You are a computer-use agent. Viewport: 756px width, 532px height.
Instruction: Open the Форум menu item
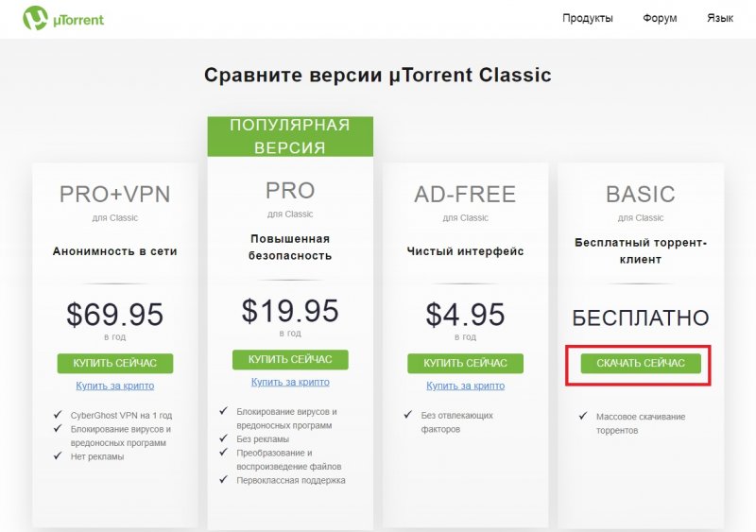click(x=660, y=18)
